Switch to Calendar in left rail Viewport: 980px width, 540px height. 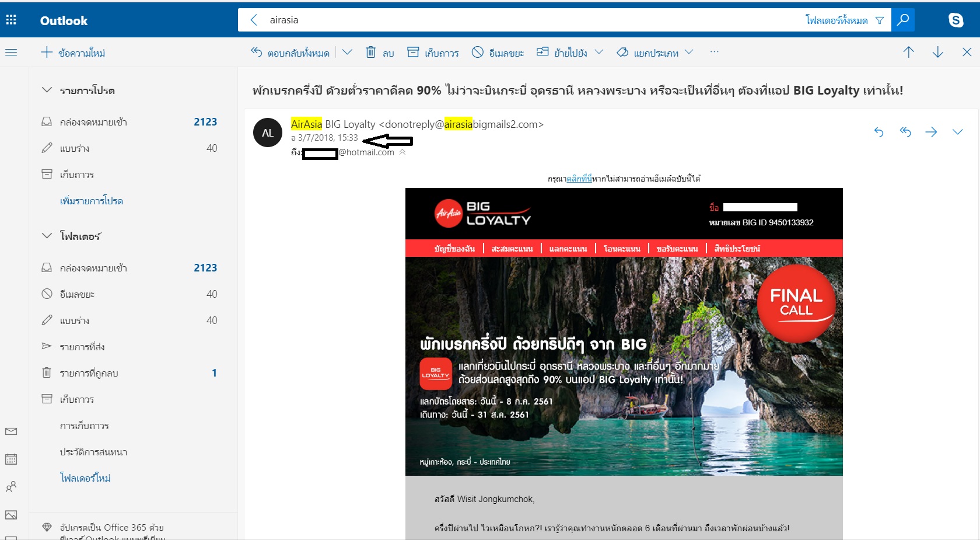(11, 459)
